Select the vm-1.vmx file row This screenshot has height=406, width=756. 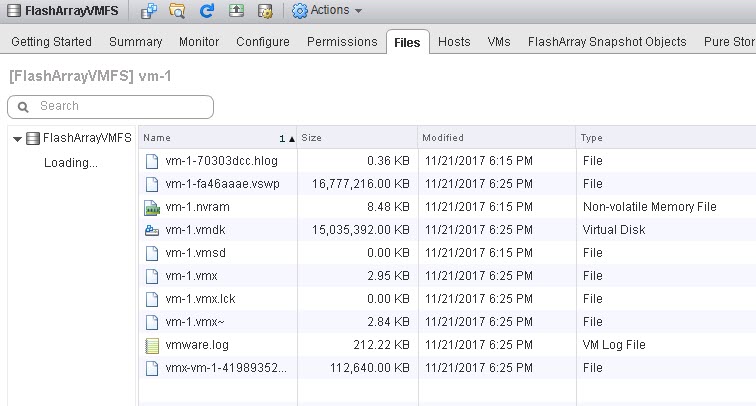[x=447, y=276]
